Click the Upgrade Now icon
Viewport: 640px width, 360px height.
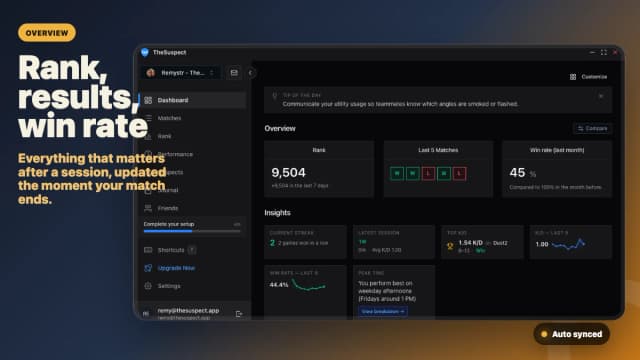coord(148,268)
